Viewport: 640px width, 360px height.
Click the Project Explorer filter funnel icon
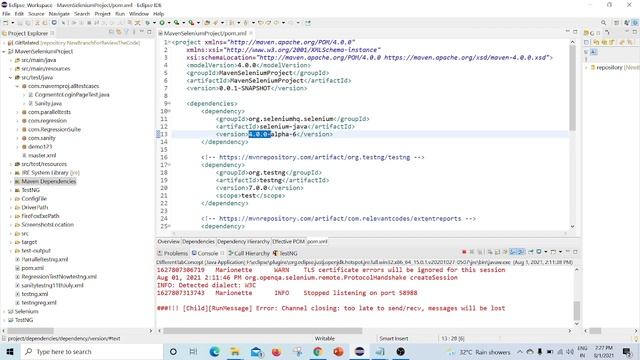point(126,32)
